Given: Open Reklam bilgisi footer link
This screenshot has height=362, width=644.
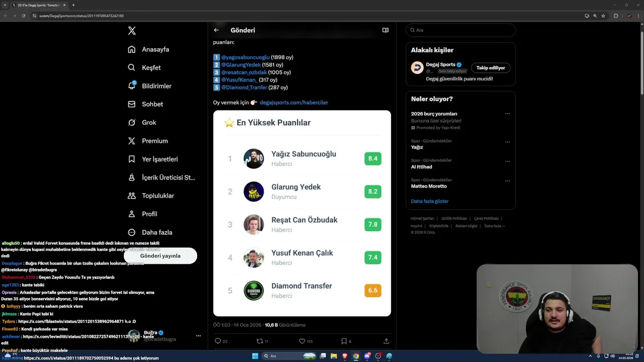Looking at the screenshot, I should (466, 226).
